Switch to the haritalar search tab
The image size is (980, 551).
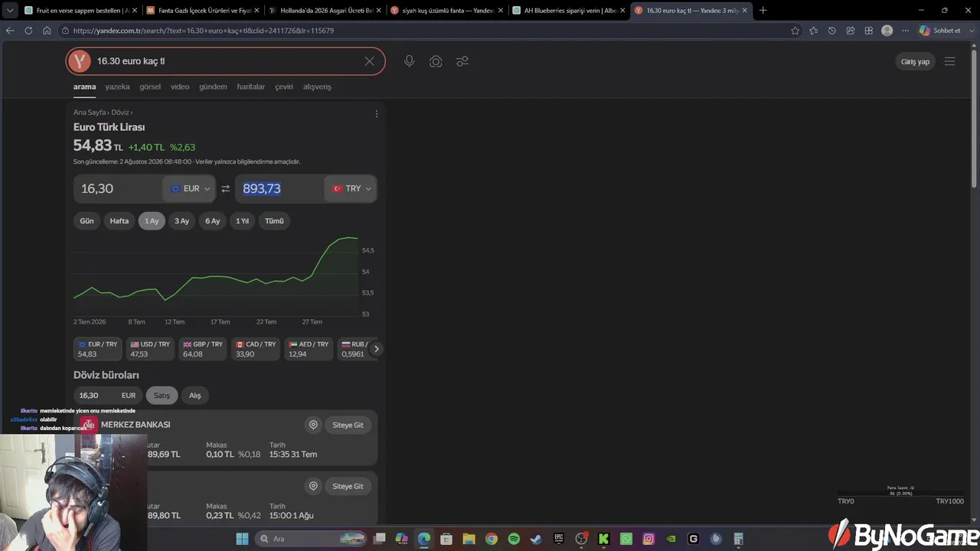(251, 86)
